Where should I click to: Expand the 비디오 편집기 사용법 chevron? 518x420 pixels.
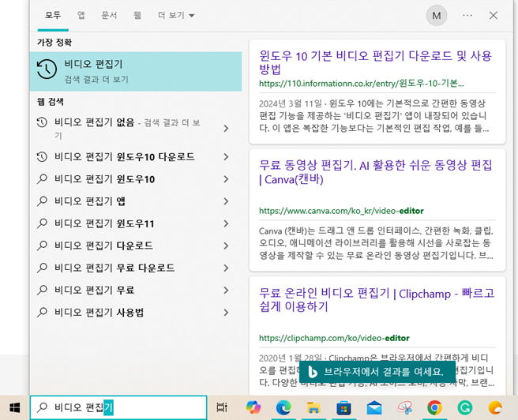click(x=226, y=313)
